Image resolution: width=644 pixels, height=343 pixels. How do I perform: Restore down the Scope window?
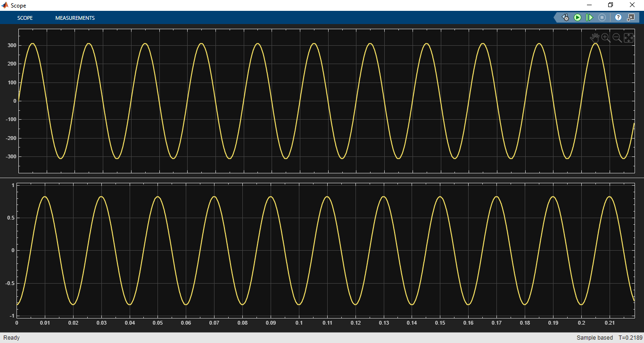point(611,5)
